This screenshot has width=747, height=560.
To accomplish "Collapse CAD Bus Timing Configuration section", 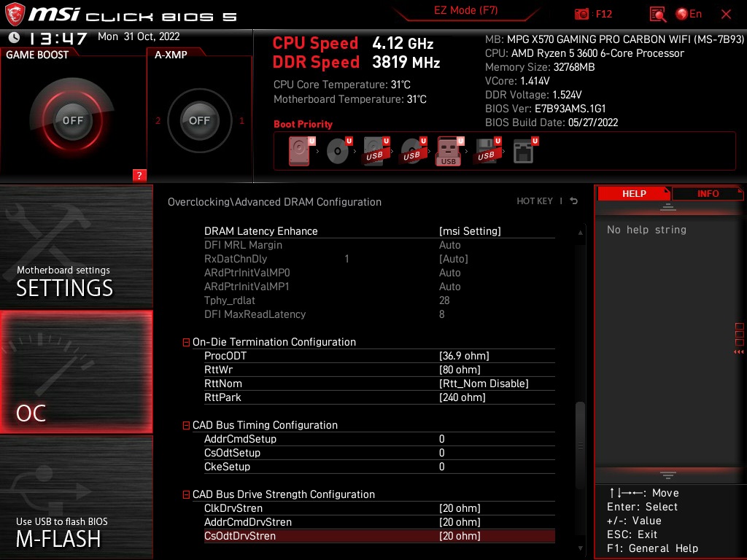I will (186, 425).
